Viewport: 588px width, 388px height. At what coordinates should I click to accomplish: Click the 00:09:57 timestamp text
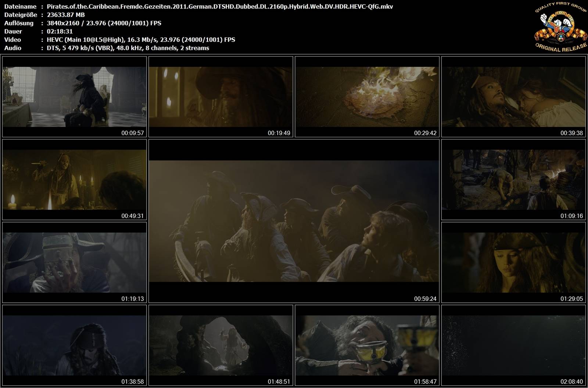132,133
